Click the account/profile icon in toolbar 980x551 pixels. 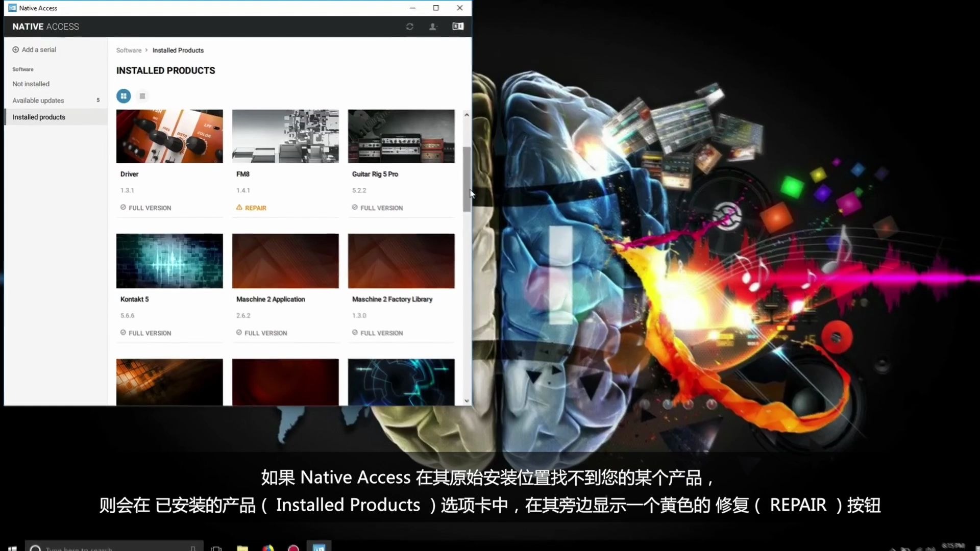433,26
